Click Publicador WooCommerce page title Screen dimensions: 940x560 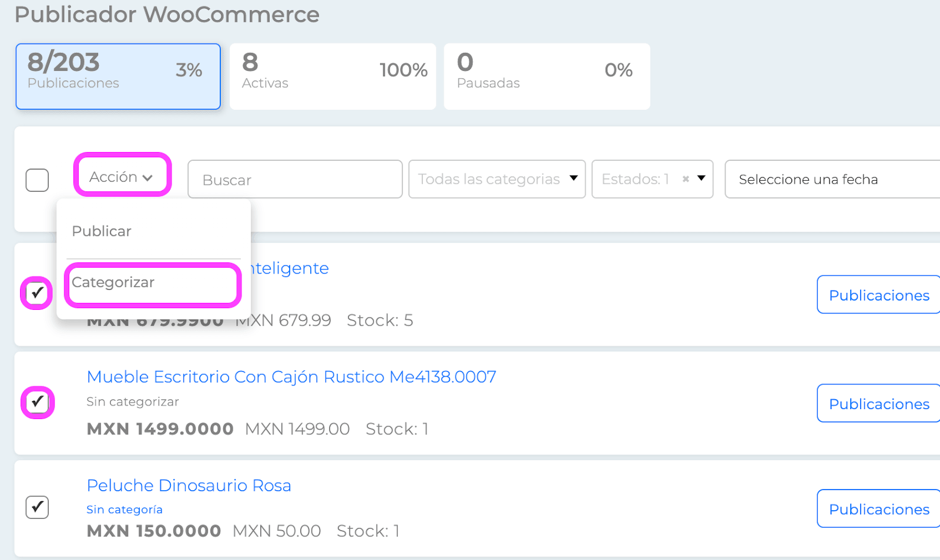point(167,14)
